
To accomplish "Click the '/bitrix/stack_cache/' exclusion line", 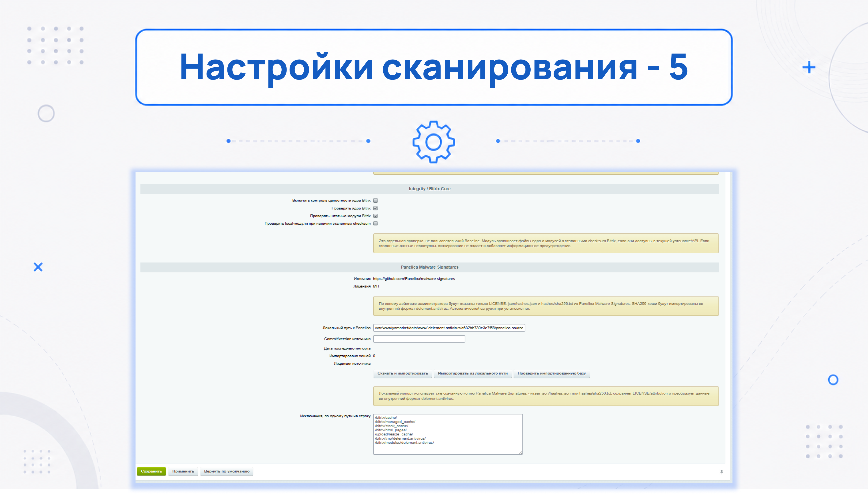I will coord(392,426).
